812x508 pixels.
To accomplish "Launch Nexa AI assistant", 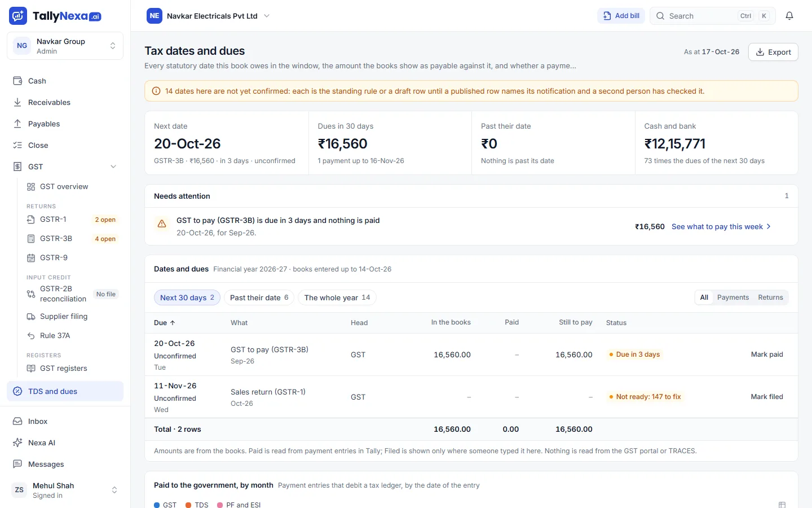I will (65, 443).
